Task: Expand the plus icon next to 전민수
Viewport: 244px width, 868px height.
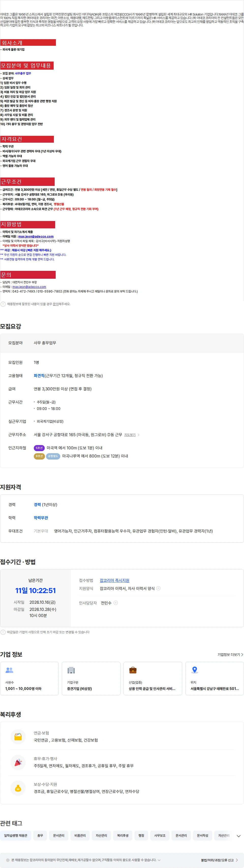Action: [x=115, y=603]
